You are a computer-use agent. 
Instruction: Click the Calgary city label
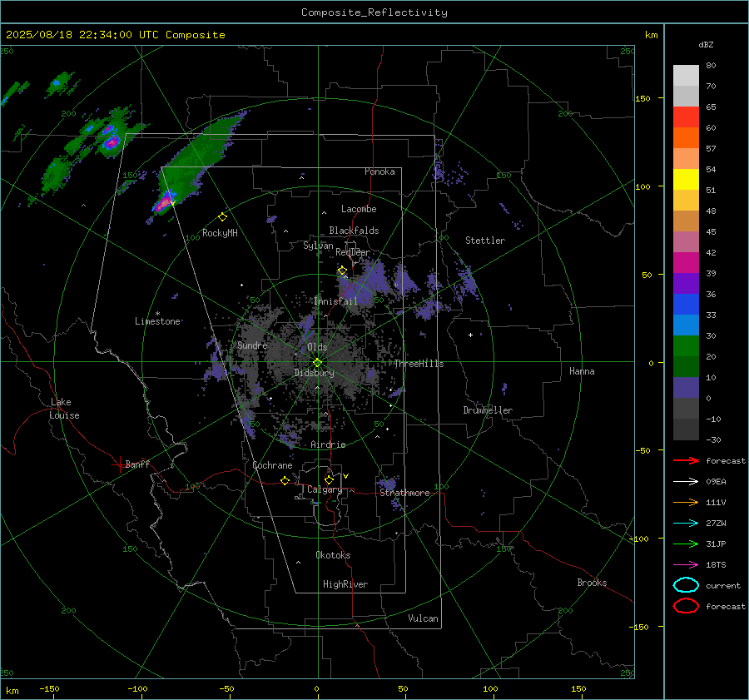(x=325, y=489)
